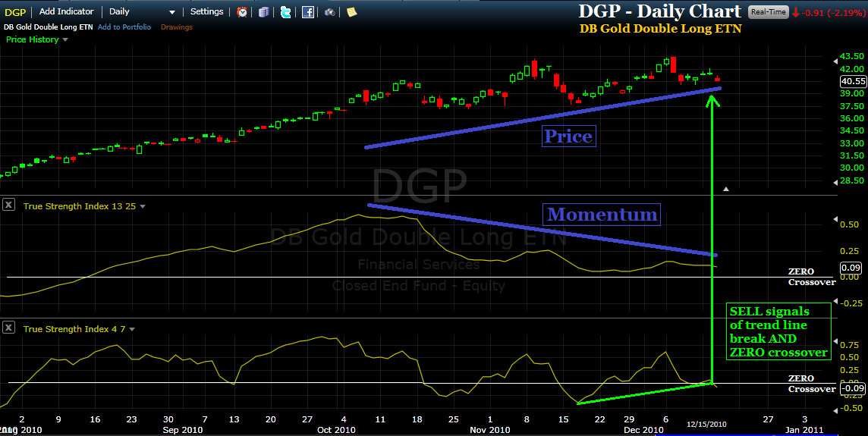
Task: Click the Dec 2010 label on time axis
Action: [643, 429]
